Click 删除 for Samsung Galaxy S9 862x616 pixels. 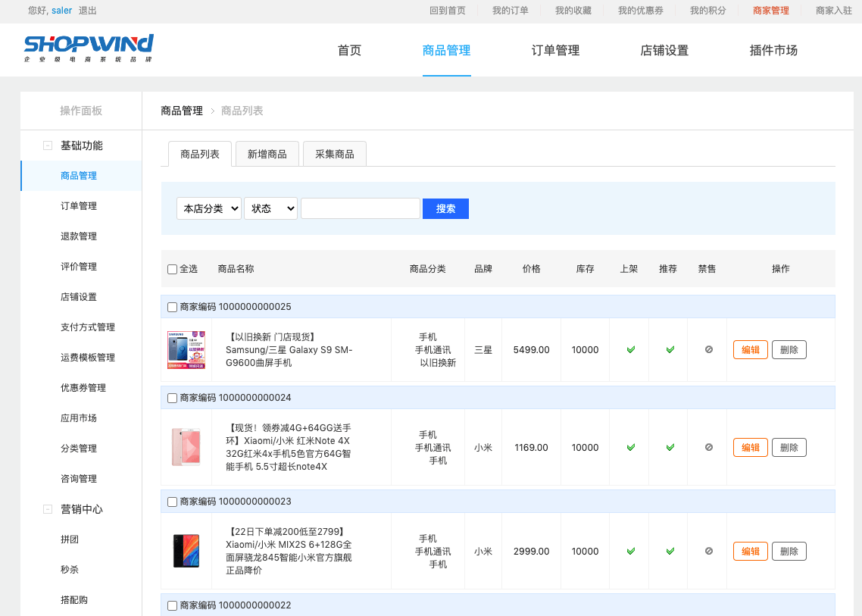[x=789, y=350]
